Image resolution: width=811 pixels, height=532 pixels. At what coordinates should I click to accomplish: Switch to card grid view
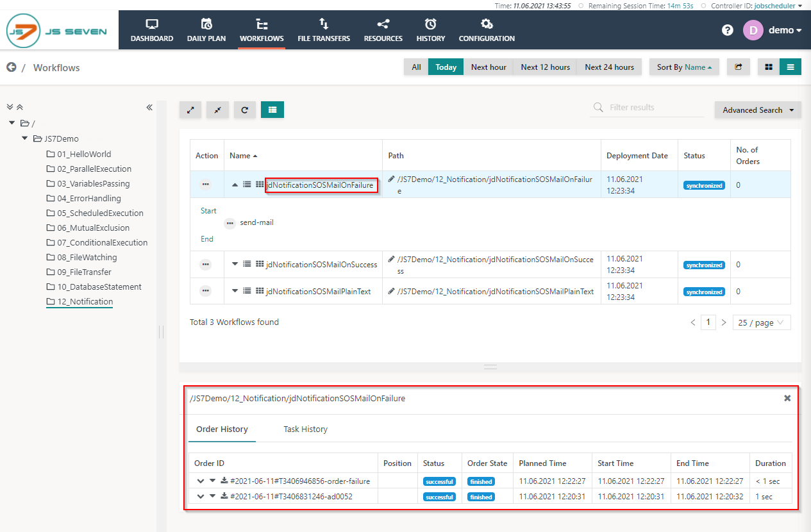[x=769, y=67]
